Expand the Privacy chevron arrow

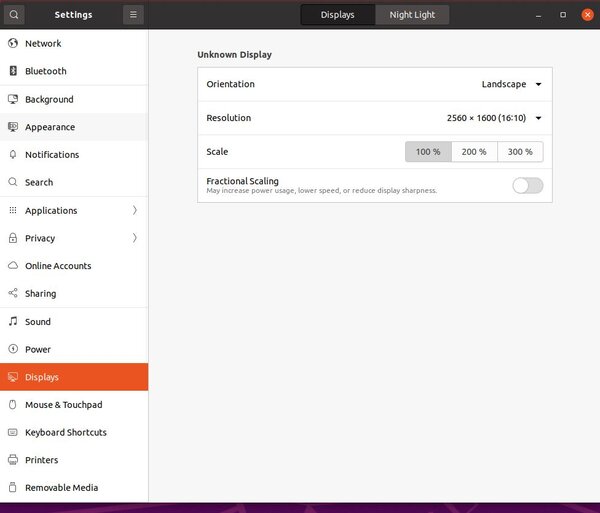135,238
